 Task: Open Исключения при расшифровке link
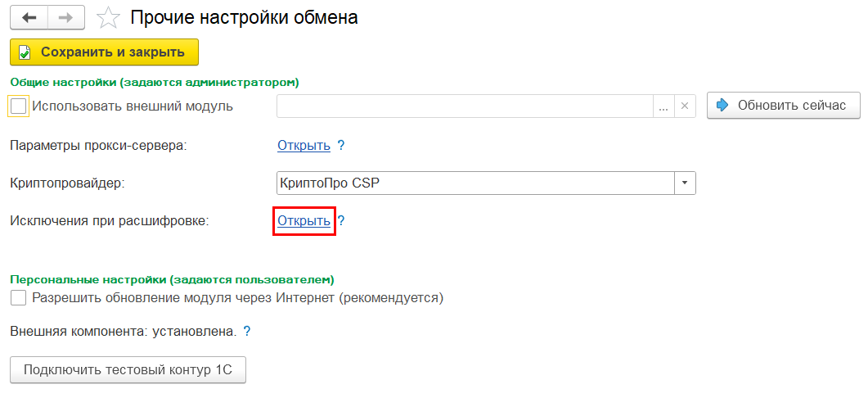pos(304,220)
